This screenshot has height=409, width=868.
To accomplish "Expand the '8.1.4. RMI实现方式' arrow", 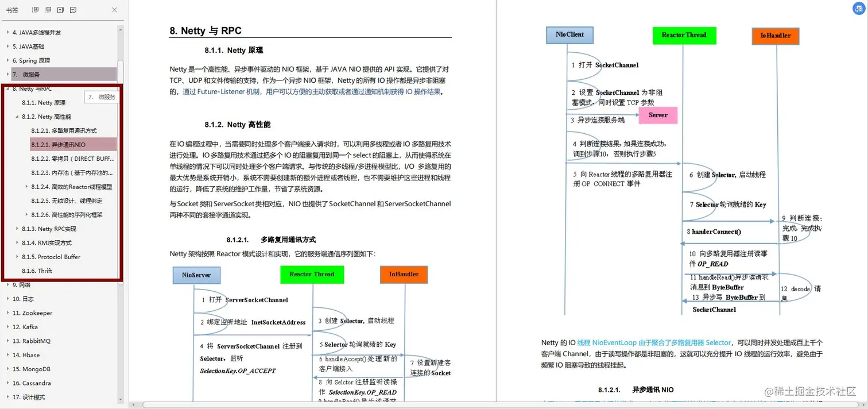I will point(17,243).
